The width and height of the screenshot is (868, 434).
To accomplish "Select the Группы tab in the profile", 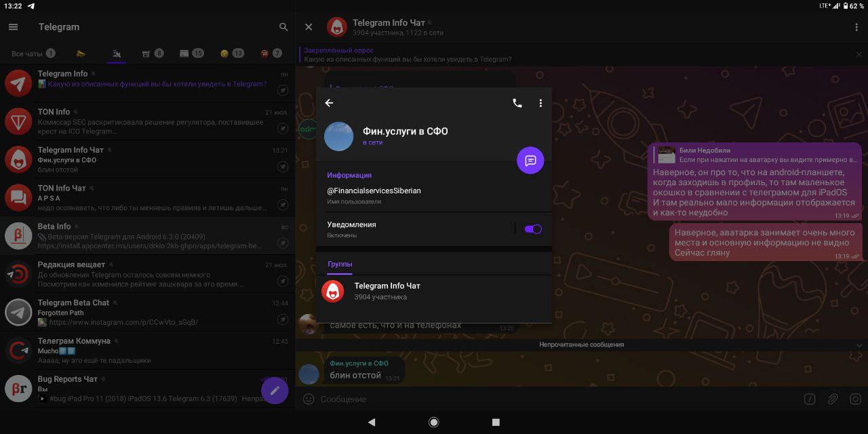I will (340, 264).
